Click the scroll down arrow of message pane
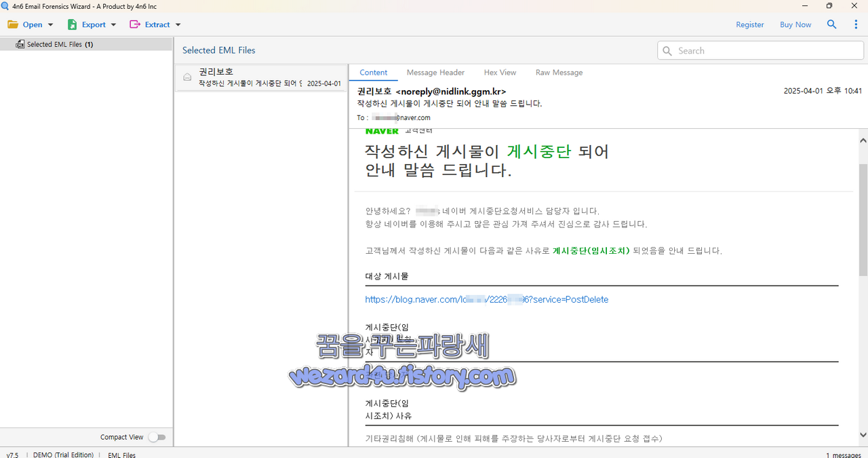The width and height of the screenshot is (868, 458). pyautogui.click(x=863, y=435)
